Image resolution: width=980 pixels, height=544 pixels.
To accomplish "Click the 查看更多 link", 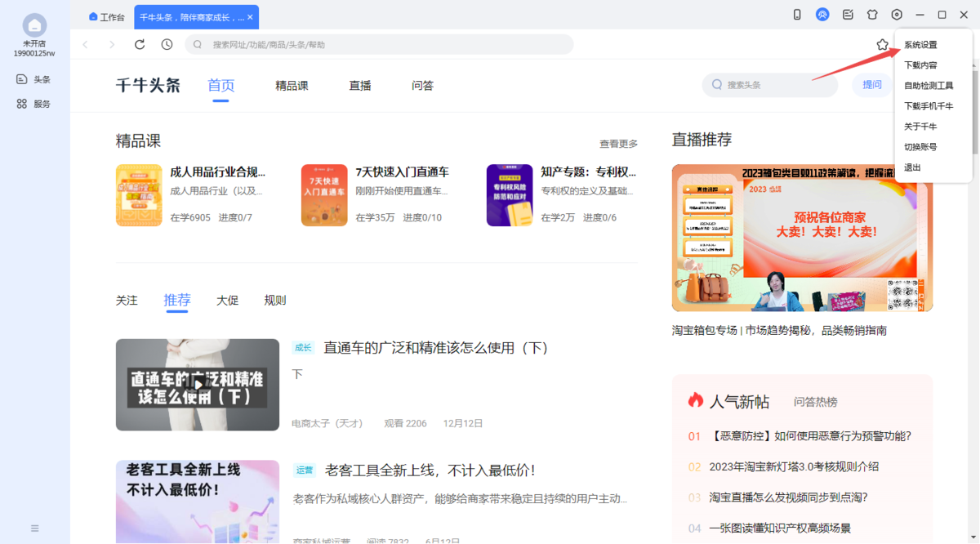I will pos(618,144).
